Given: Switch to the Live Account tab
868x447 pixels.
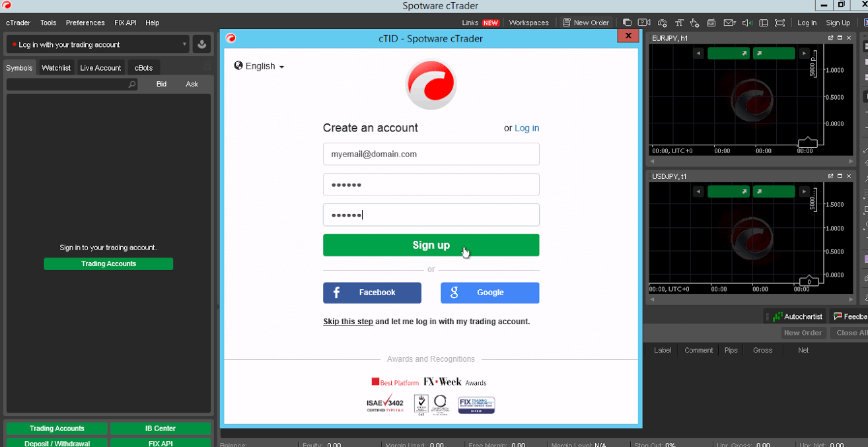Looking at the screenshot, I should click(x=100, y=67).
